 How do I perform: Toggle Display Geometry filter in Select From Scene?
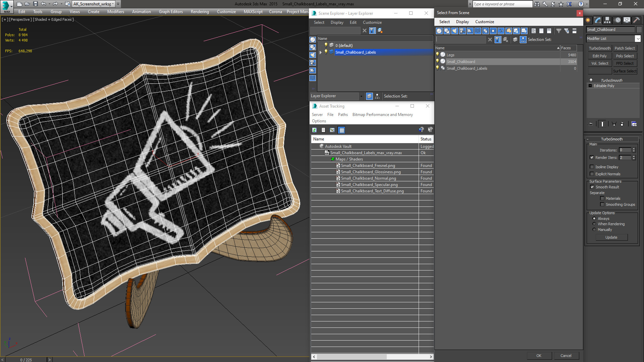pyautogui.click(x=439, y=31)
